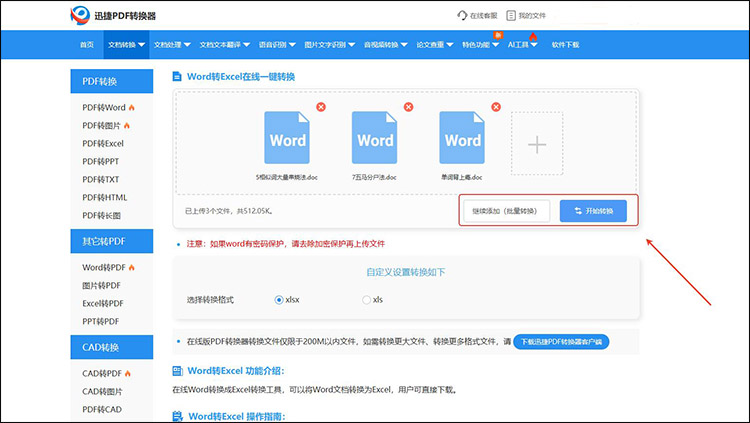Viewport: 750px width, 423px height.
Task: Open PDF转图片 in the sidebar
Action: click(x=101, y=126)
